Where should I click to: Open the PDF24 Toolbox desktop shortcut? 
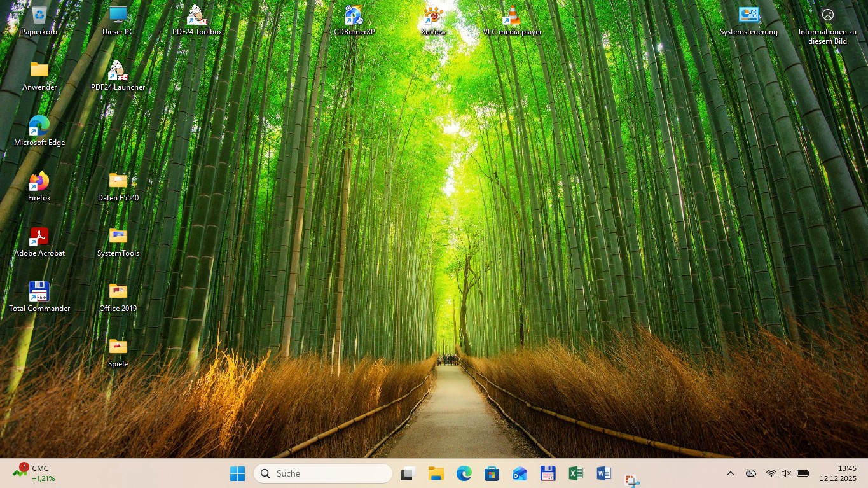point(196,18)
